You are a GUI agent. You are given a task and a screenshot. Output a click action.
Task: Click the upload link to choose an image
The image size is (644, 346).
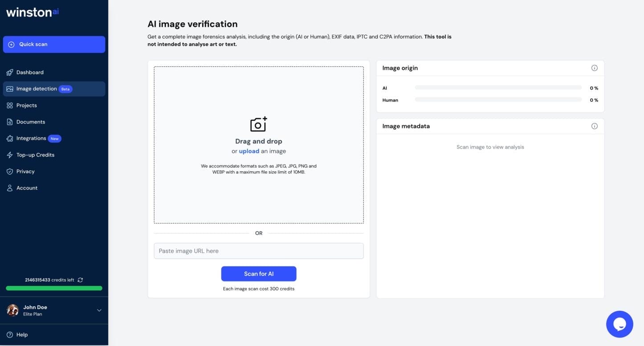click(x=249, y=151)
